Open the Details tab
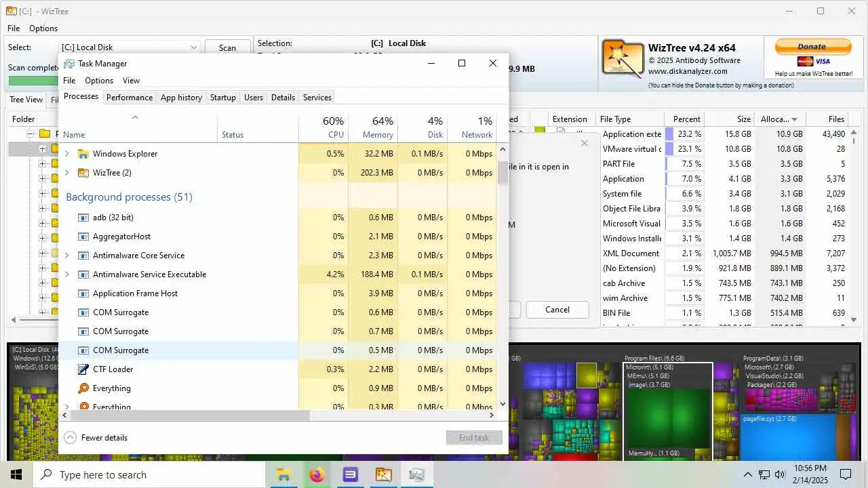The image size is (868, 488). click(283, 98)
